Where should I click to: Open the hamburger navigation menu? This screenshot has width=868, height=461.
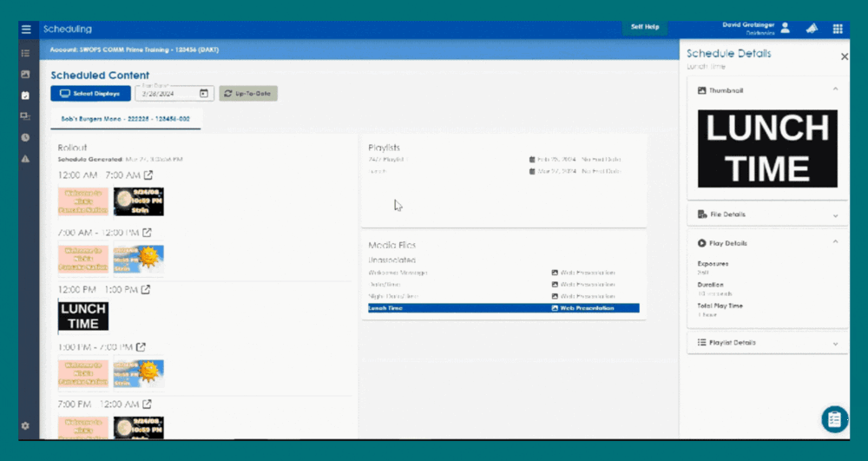click(26, 29)
